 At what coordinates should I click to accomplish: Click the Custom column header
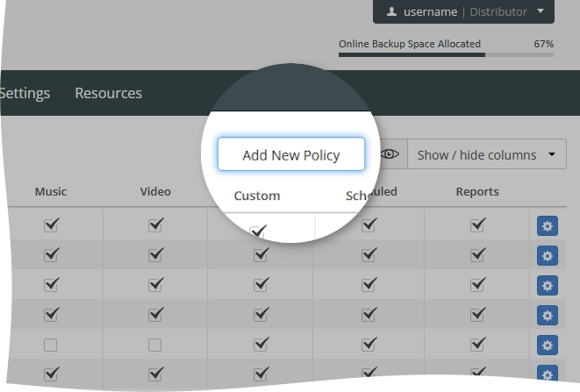(x=257, y=196)
